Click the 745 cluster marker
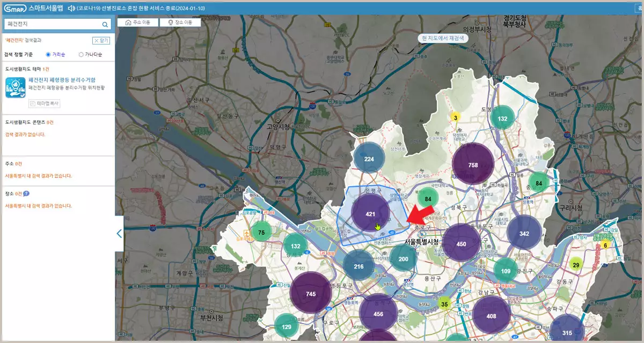644x343 pixels. 311,294
